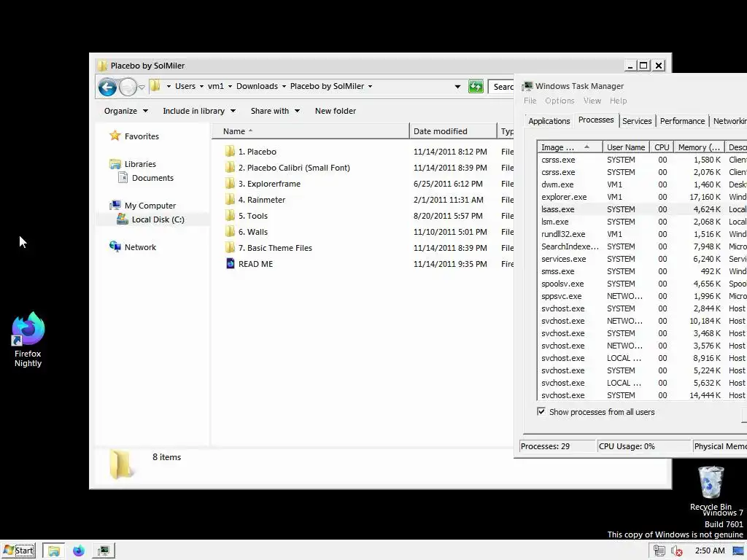Select dwm.exe process row

click(x=643, y=184)
